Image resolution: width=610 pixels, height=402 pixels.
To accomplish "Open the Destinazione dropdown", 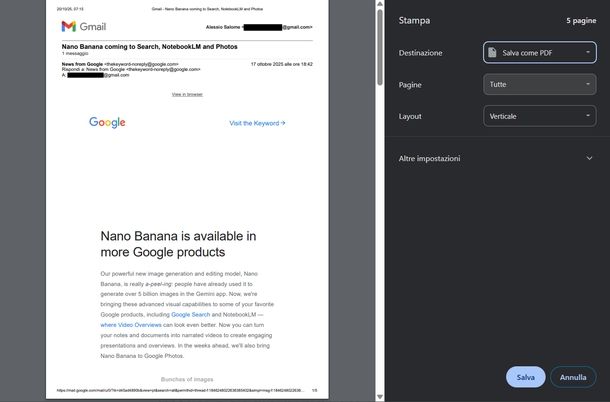I will click(x=540, y=52).
